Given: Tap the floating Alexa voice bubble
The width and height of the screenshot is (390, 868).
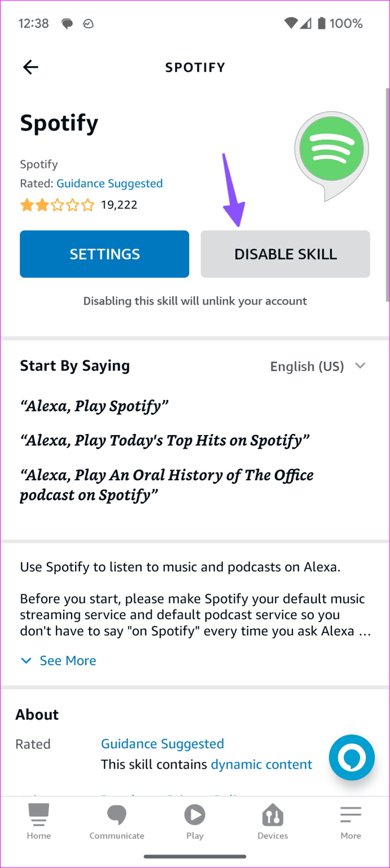Looking at the screenshot, I should point(351,757).
